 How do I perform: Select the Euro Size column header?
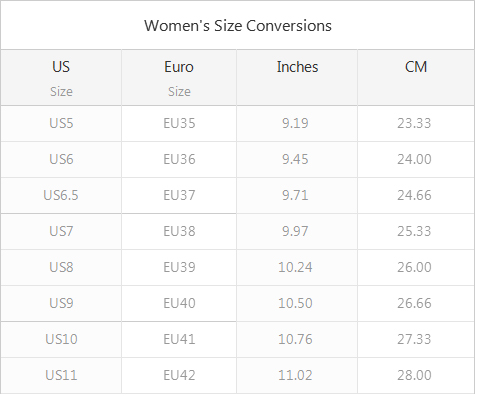[179, 78]
